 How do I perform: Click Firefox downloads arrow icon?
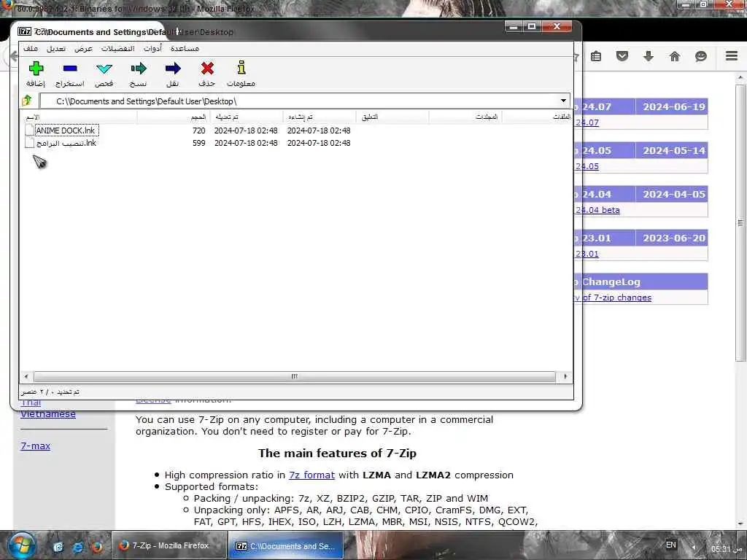point(649,56)
